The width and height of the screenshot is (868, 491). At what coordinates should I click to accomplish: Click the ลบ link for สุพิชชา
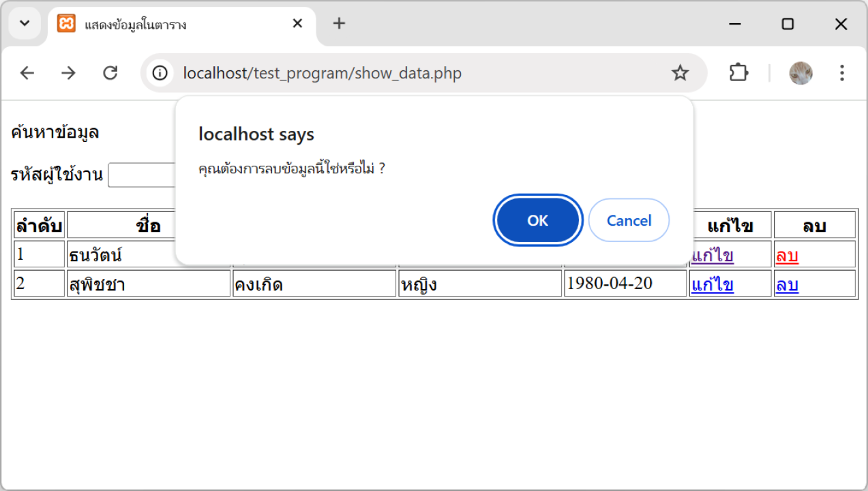point(787,284)
